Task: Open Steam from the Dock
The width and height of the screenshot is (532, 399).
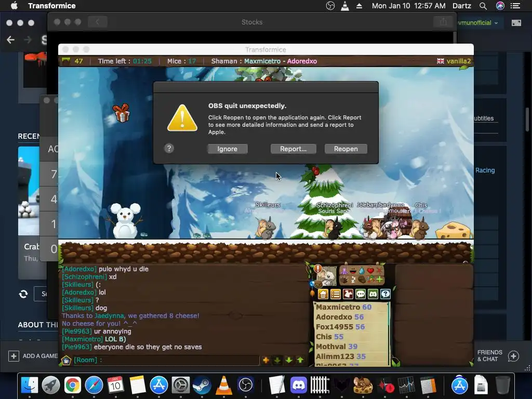Action: coord(202,385)
